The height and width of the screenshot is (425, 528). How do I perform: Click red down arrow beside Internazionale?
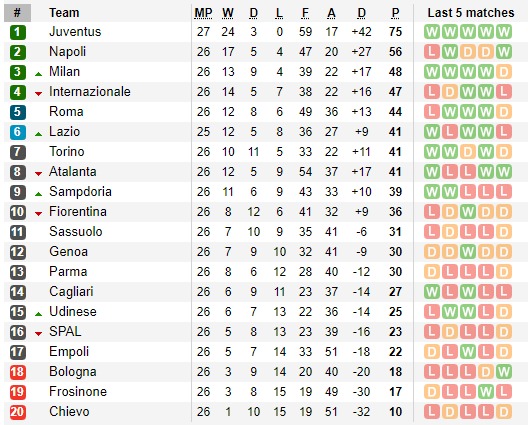pos(38,94)
